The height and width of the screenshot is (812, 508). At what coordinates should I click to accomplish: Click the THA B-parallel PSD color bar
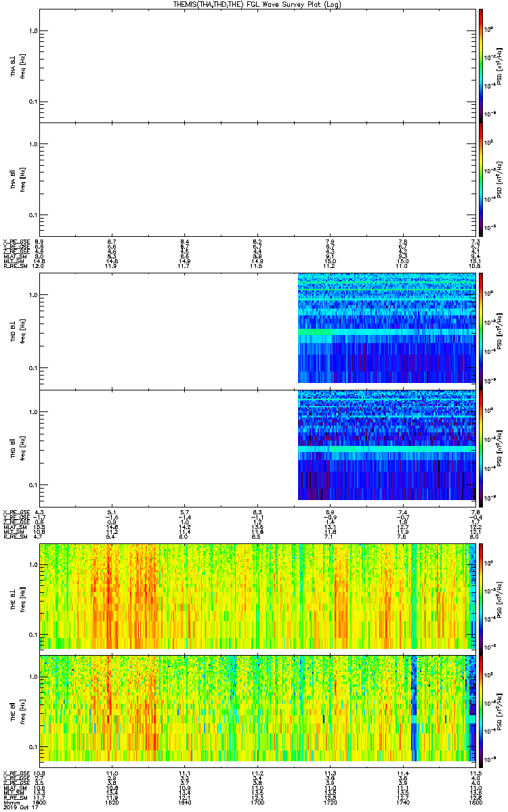[481, 179]
